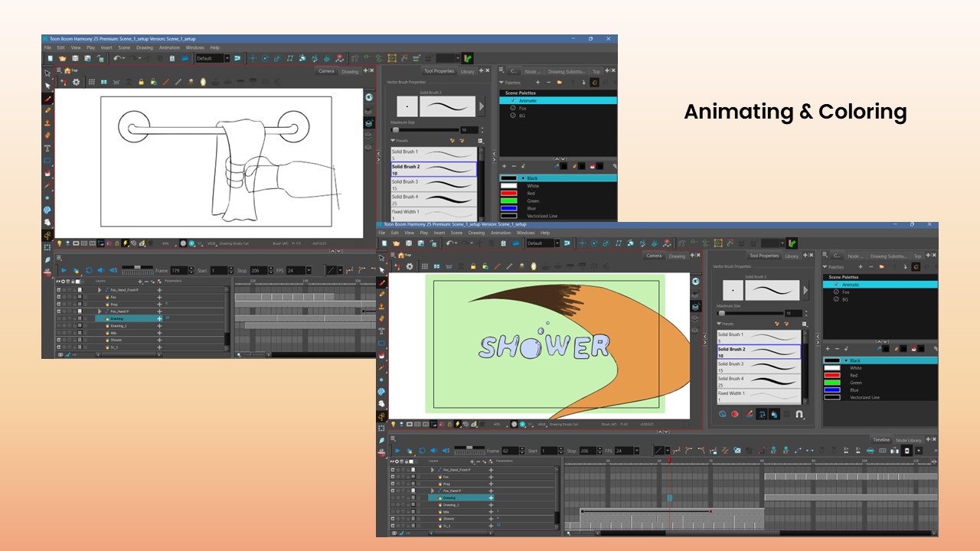This screenshot has height=551, width=980.
Task: Collapse Palettes section in towel sketch window
Action: 501,82
